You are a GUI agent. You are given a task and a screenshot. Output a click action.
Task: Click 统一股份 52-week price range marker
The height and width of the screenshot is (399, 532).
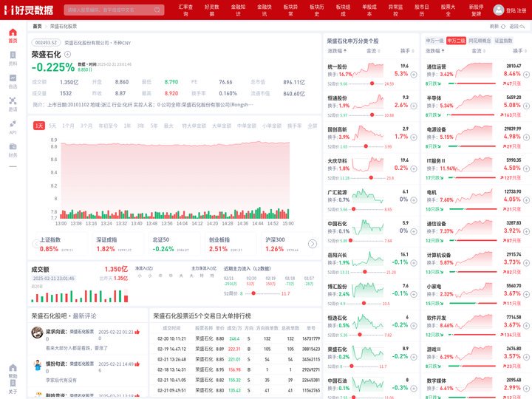(372, 83)
